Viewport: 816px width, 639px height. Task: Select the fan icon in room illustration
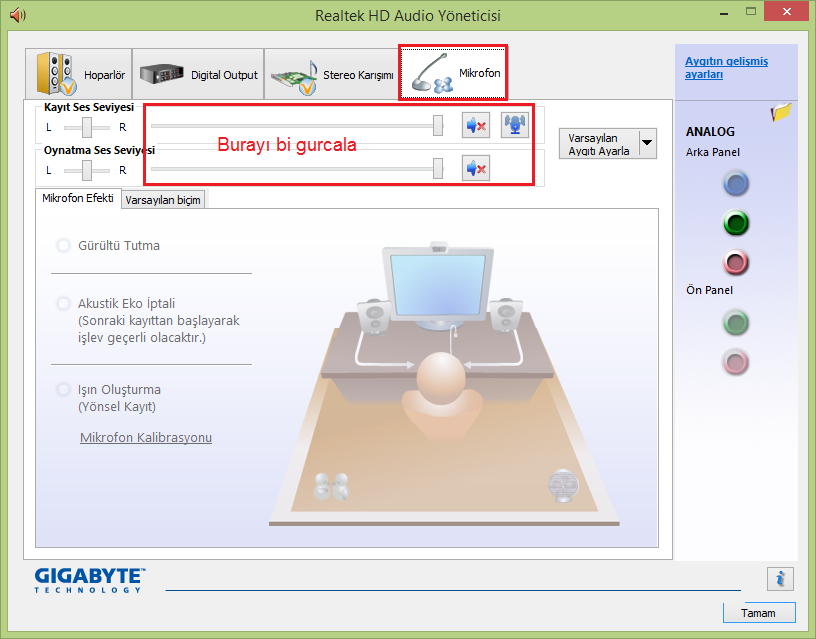(x=564, y=485)
